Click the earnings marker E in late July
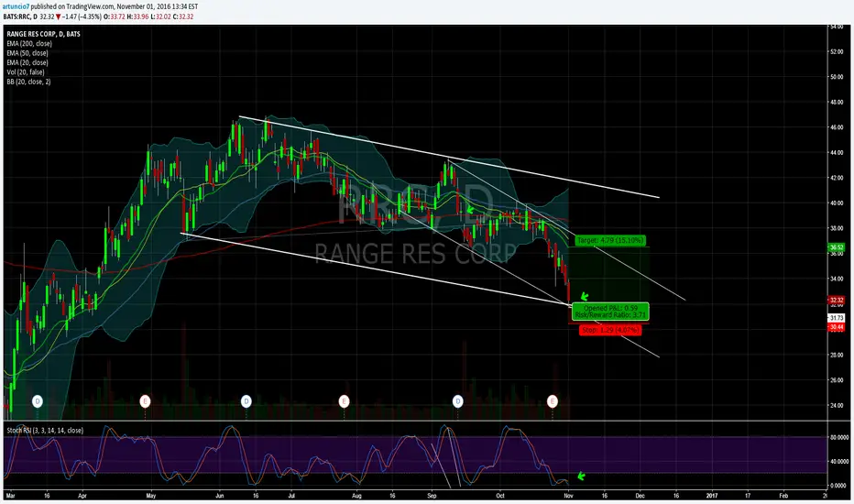The height and width of the screenshot is (504, 854). (x=344, y=401)
